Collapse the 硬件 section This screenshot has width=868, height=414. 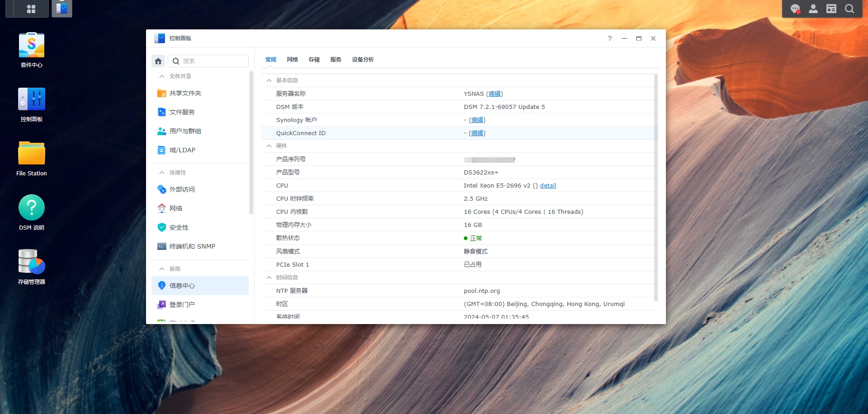coord(269,146)
